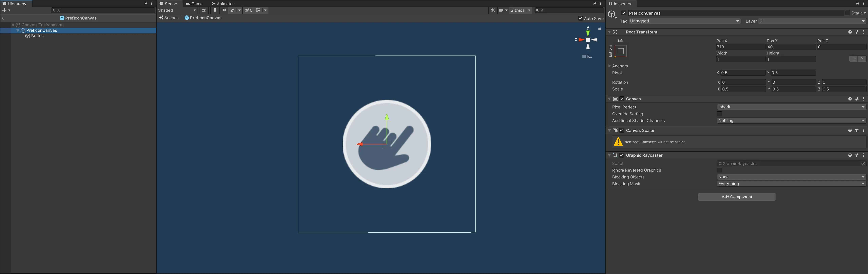Toggle scene audio with the speaker icon
Viewport: 868px width, 274px height.
223,10
